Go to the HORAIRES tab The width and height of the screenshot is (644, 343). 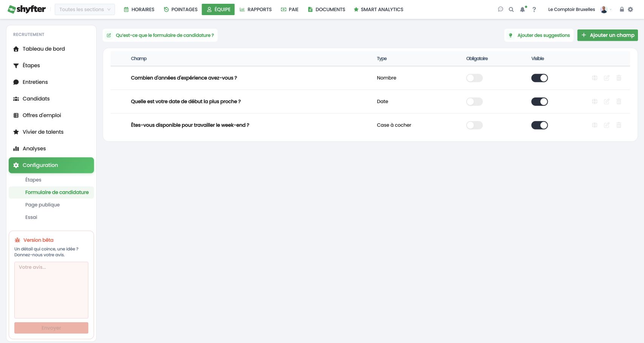pyautogui.click(x=139, y=9)
